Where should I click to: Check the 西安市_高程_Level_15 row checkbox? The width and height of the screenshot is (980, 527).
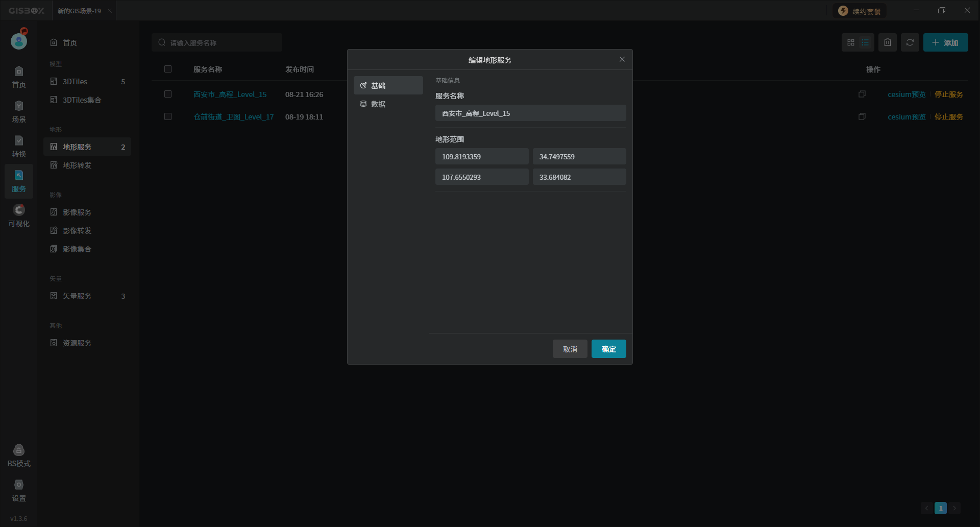click(168, 94)
